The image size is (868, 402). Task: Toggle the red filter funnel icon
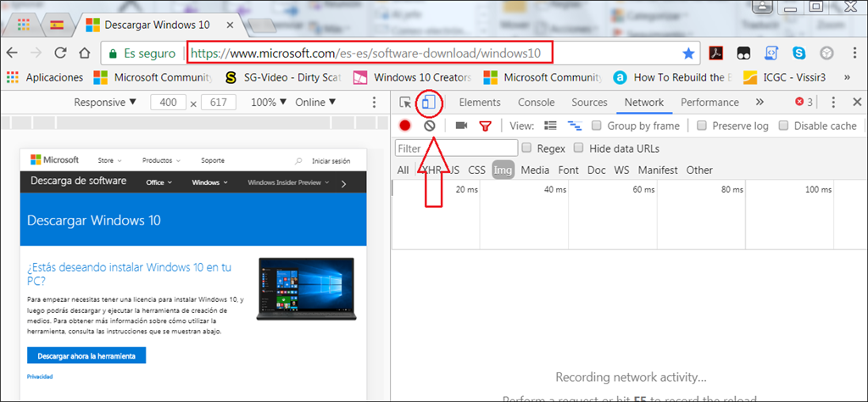tap(486, 126)
